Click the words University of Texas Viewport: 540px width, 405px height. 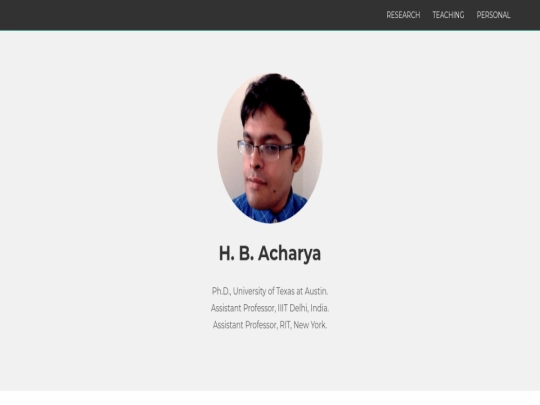[x=263, y=291]
